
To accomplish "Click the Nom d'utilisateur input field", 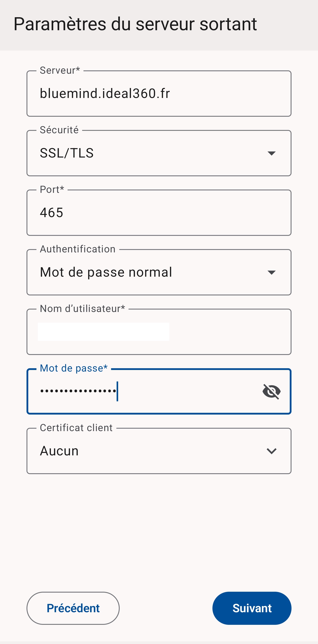I will (x=159, y=332).
